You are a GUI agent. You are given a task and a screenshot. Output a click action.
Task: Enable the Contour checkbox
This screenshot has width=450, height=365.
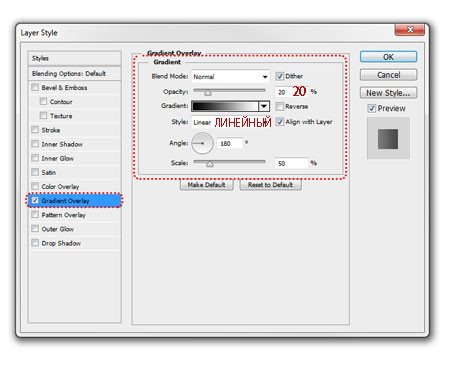pos(43,101)
